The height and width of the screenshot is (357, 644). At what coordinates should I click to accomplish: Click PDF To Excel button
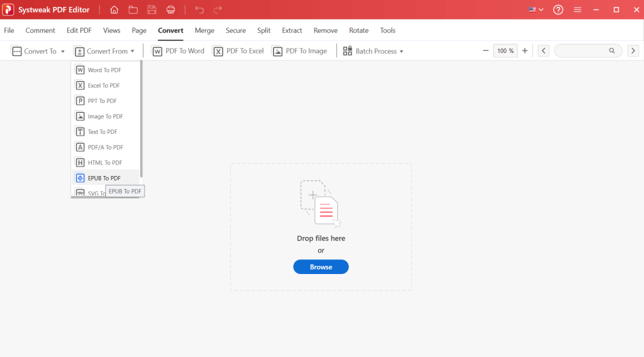pos(238,52)
